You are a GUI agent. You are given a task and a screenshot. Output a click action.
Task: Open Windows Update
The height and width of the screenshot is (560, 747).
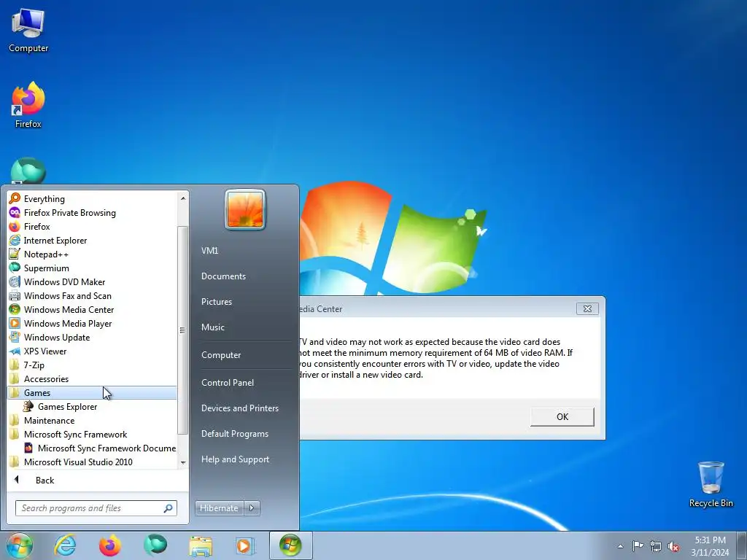92,337
